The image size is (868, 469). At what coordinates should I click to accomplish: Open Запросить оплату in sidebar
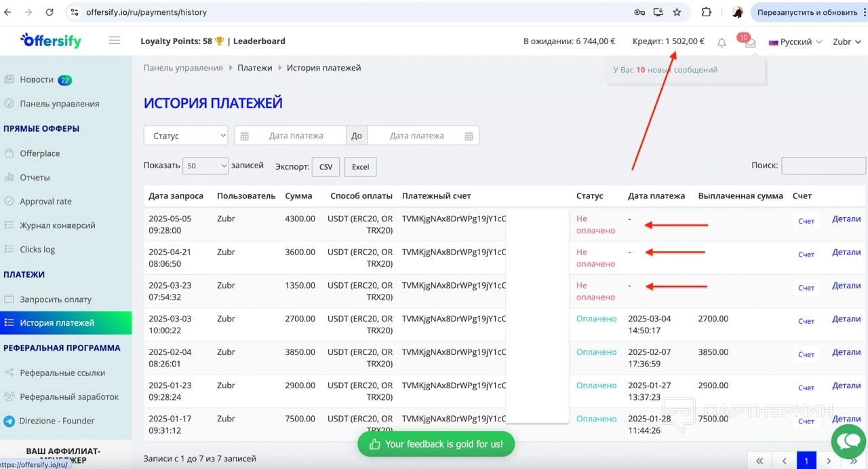pos(56,299)
